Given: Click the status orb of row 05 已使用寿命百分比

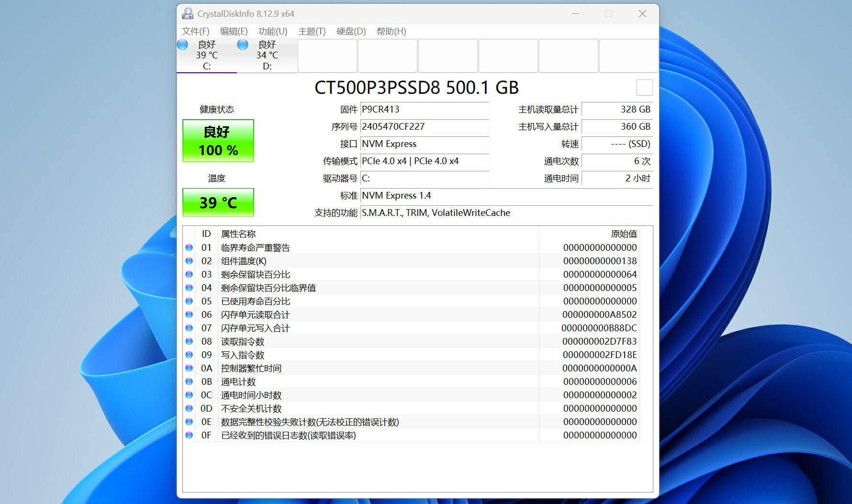Looking at the screenshot, I should 189,301.
